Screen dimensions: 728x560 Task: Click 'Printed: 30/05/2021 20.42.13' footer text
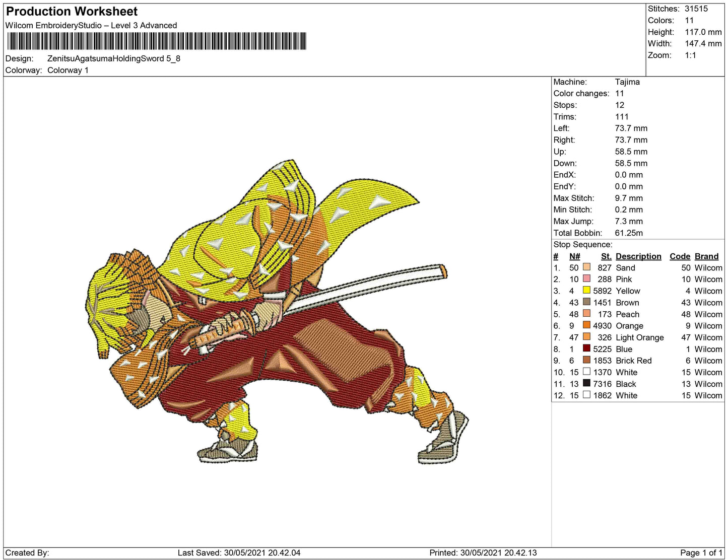(x=483, y=553)
